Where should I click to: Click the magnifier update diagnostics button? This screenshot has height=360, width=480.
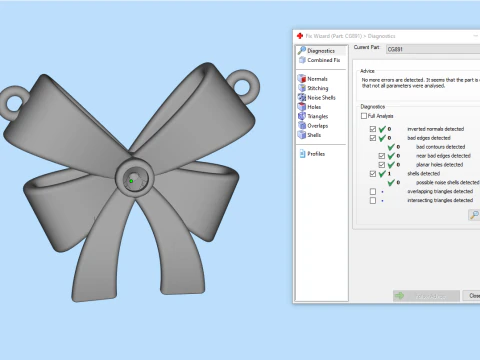coord(474,215)
